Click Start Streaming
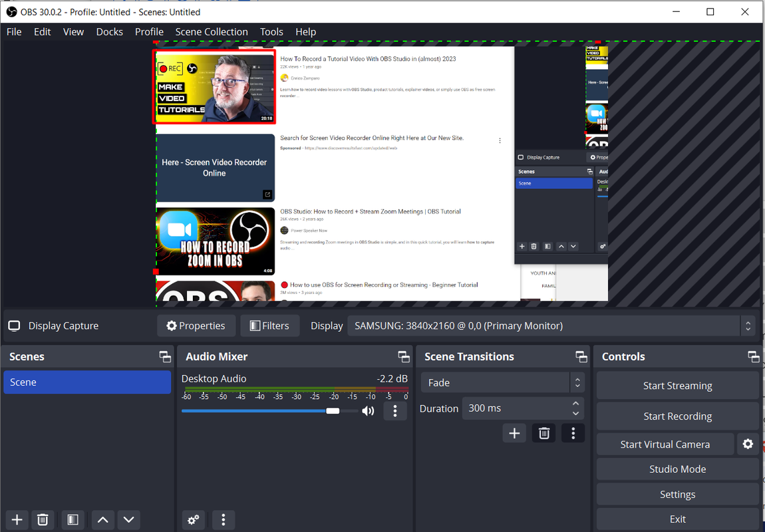The height and width of the screenshot is (532, 765). click(x=678, y=386)
